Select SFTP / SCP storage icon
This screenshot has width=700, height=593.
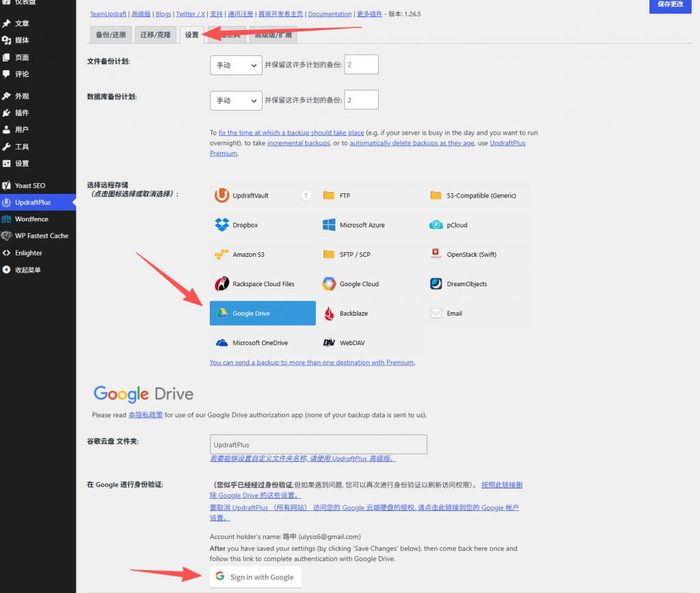pyautogui.click(x=329, y=254)
